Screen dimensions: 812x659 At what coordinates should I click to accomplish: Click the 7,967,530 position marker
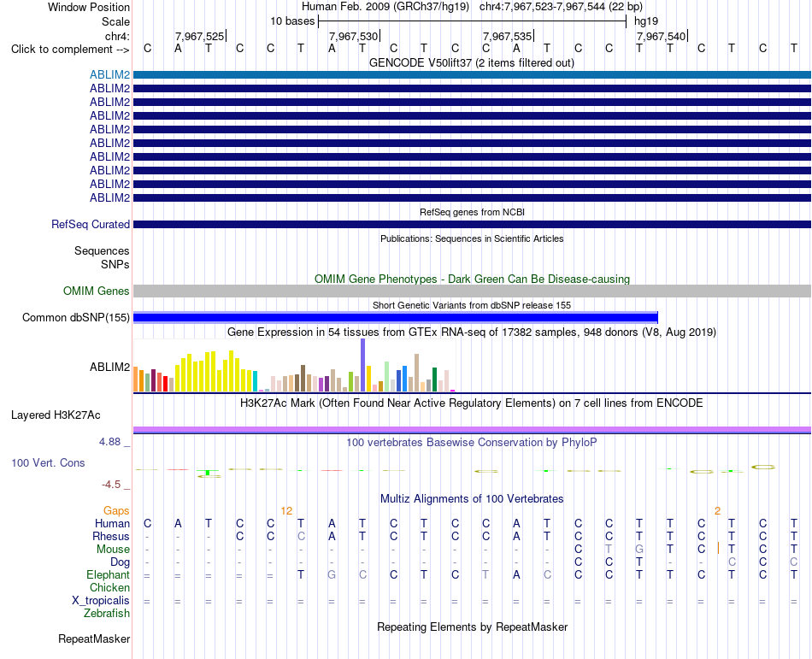point(353,36)
